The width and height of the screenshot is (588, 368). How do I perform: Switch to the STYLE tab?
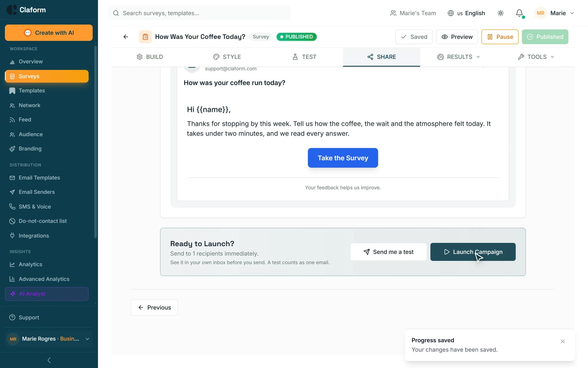pos(227,57)
